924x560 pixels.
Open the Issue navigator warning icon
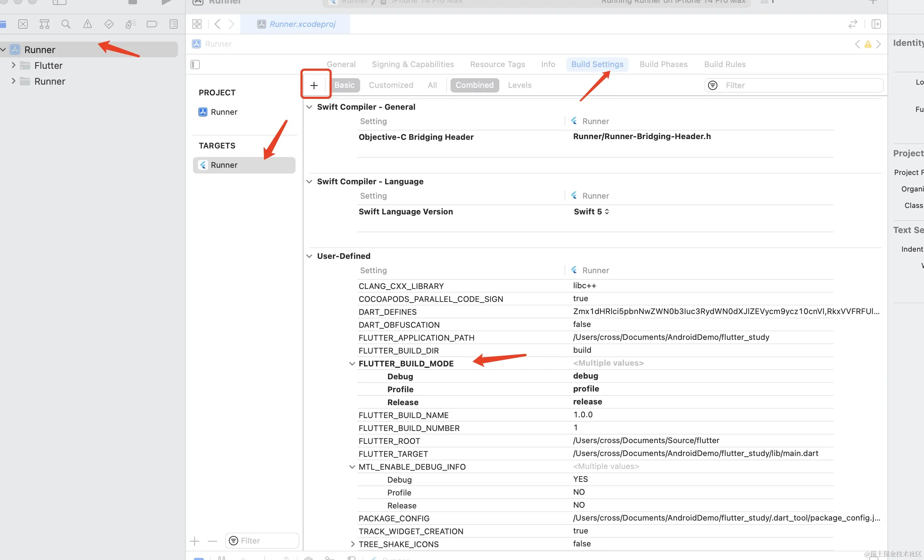point(88,24)
